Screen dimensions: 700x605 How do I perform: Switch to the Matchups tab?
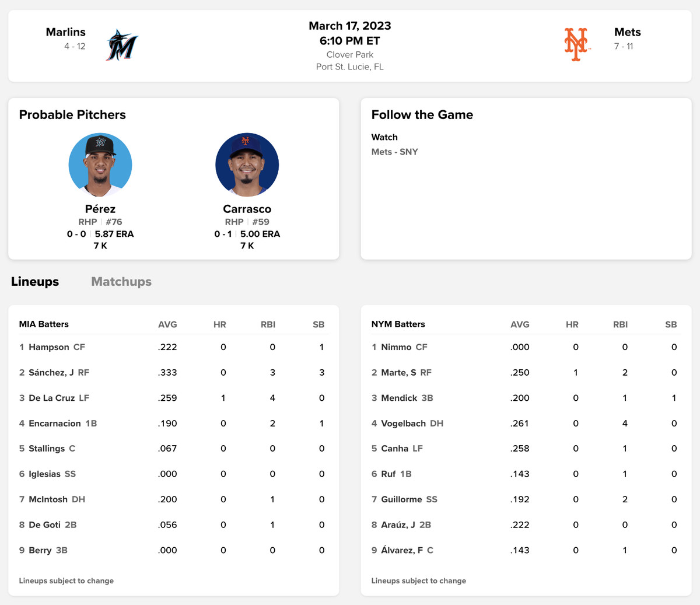pyautogui.click(x=121, y=282)
